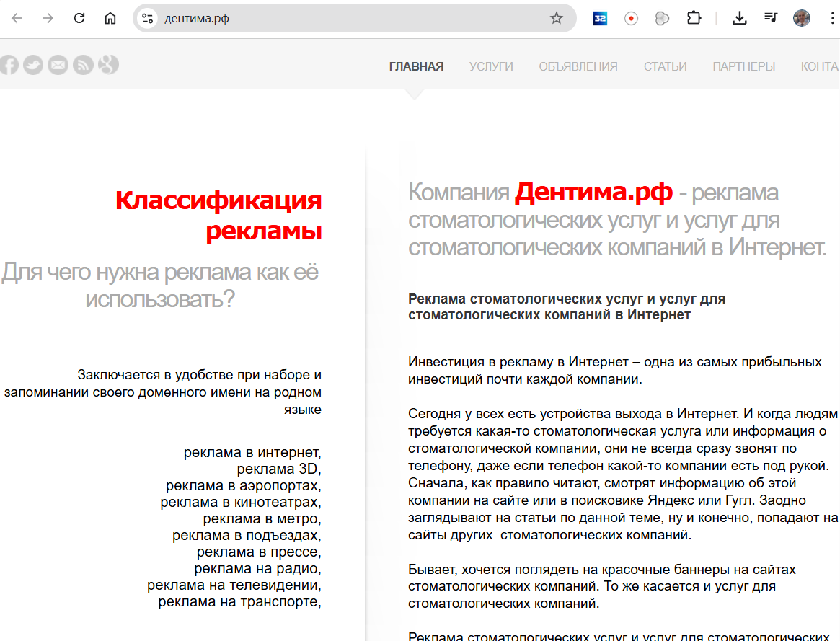Go to the browser home page icon
840x641 pixels.
pyautogui.click(x=110, y=18)
